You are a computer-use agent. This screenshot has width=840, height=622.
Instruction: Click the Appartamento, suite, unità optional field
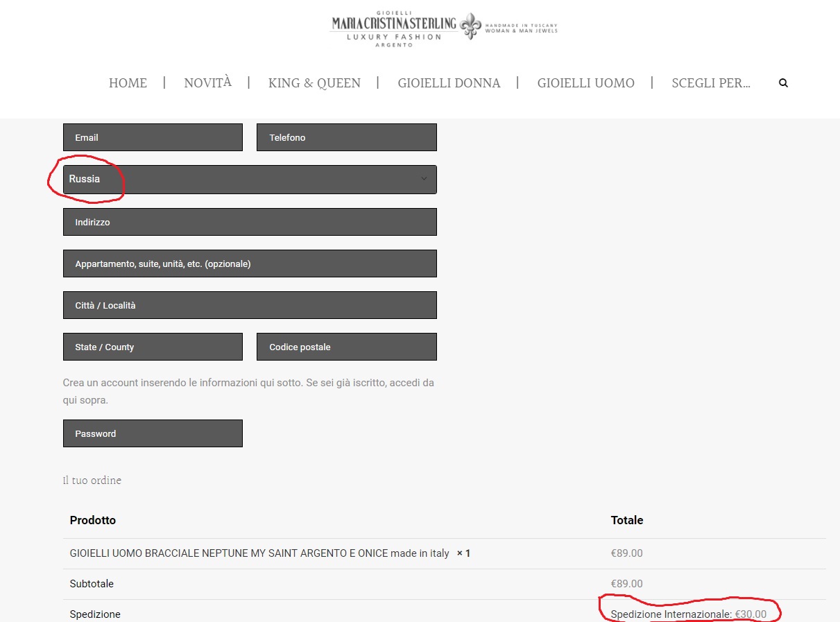[x=250, y=264]
